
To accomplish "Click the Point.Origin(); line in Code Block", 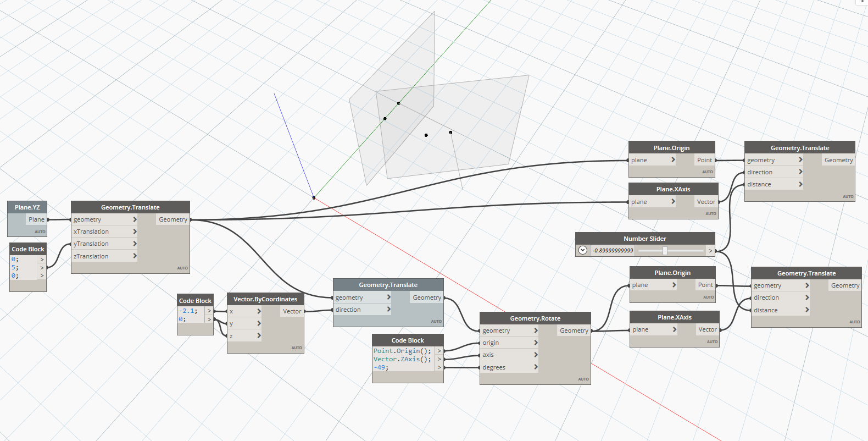I will [403, 351].
